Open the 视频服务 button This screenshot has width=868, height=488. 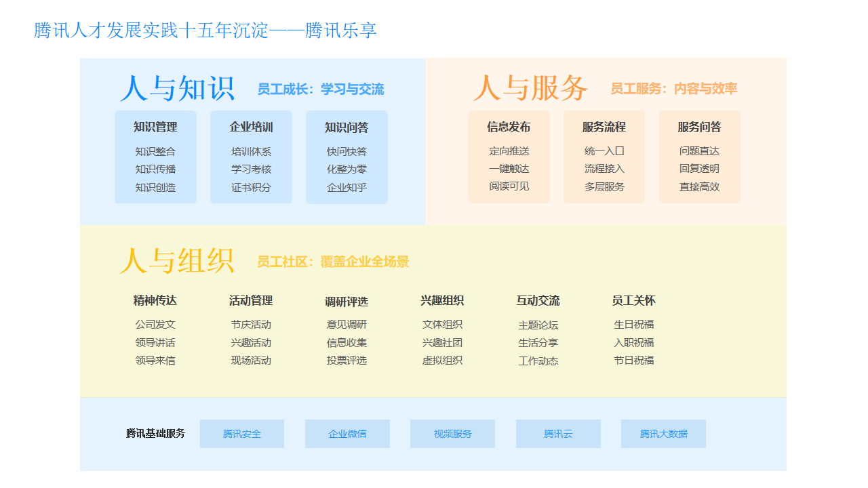pos(452,434)
